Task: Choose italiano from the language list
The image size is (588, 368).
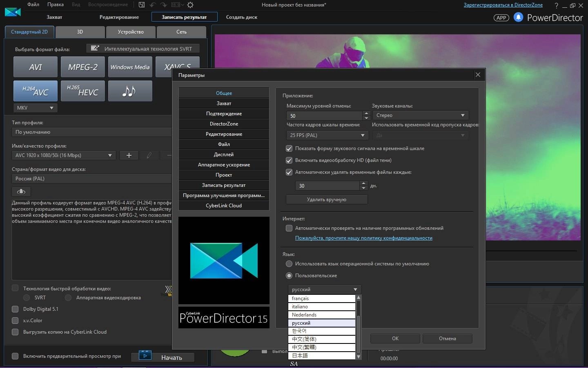Action: pos(322,307)
